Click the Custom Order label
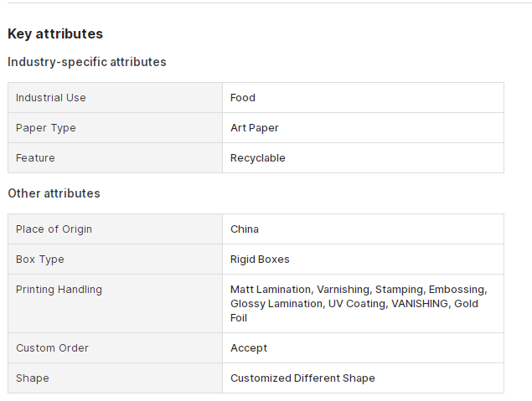This screenshot has width=532, height=401. tap(52, 348)
